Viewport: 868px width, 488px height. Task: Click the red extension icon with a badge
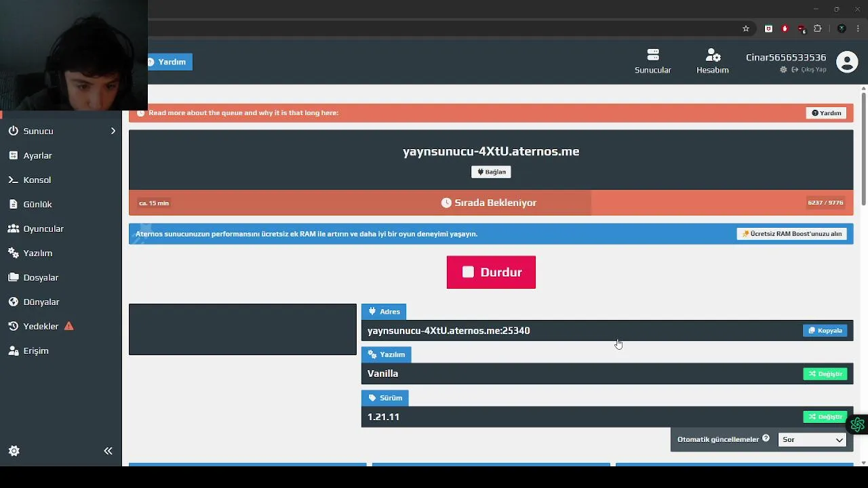tap(802, 28)
